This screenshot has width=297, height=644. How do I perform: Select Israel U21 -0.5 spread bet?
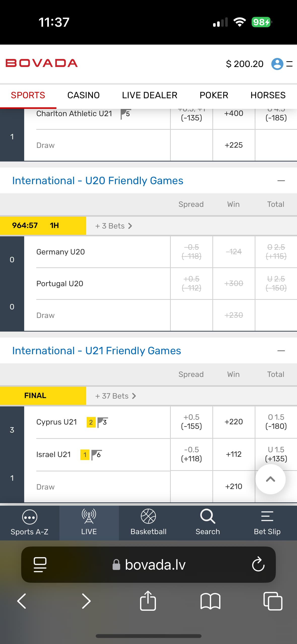[x=191, y=454]
